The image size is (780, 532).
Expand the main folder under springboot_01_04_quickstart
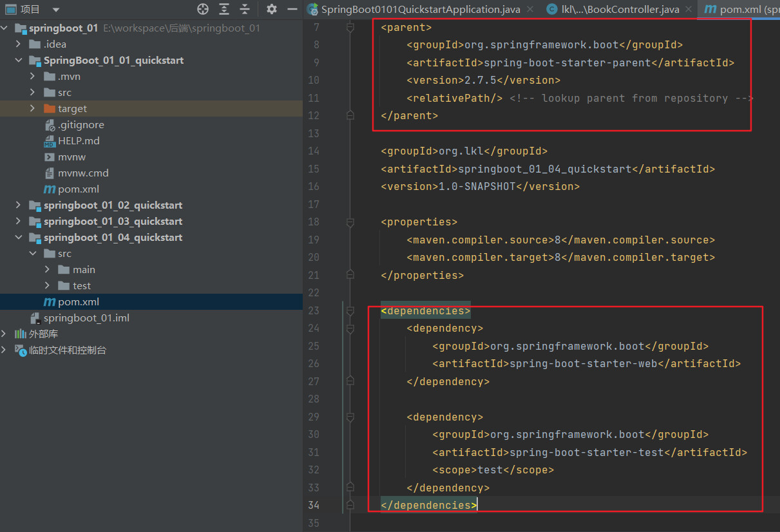pyautogui.click(x=47, y=270)
